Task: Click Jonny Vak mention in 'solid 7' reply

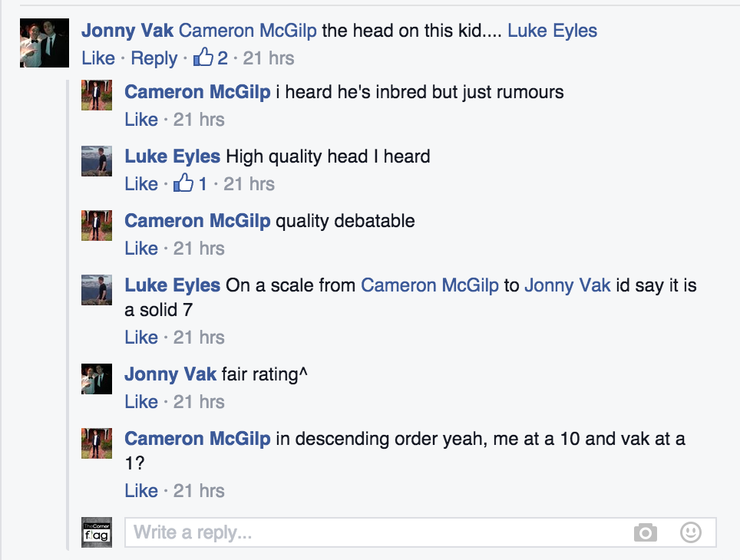Action: 567,286
